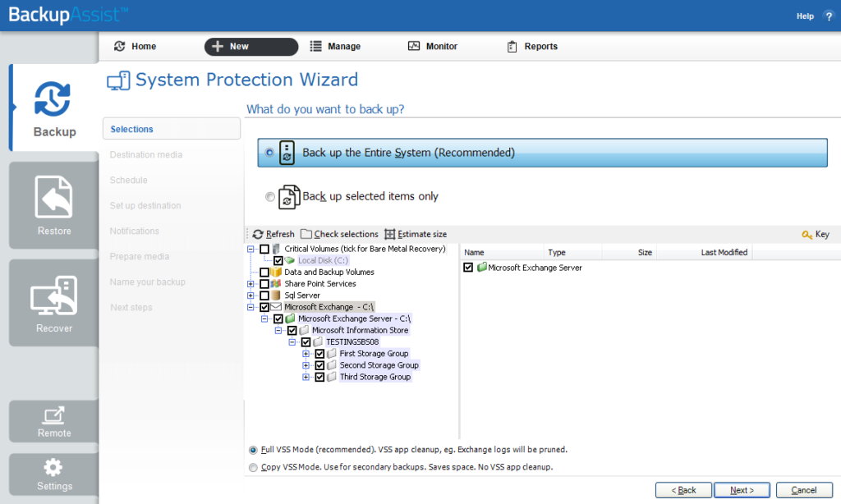Image resolution: width=841 pixels, height=504 pixels.
Task: Switch to the Monitor tab
Action: click(433, 47)
